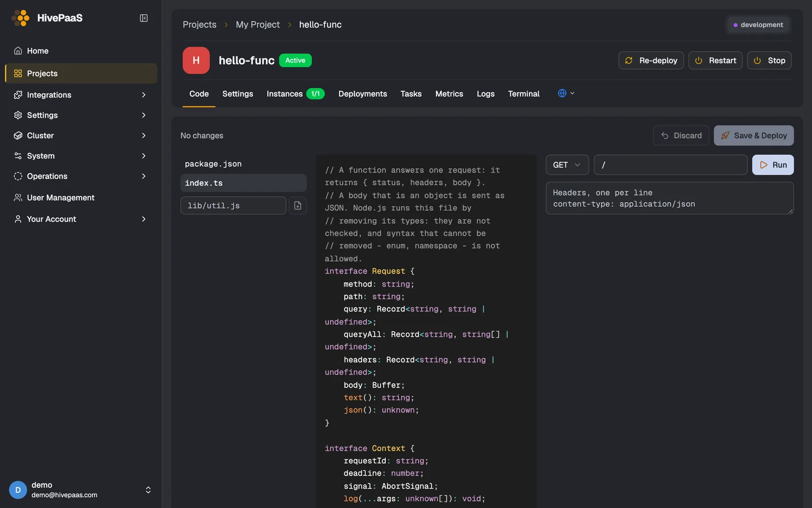Click the request path input field
Screen dimensions: 812x508
pos(670,165)
